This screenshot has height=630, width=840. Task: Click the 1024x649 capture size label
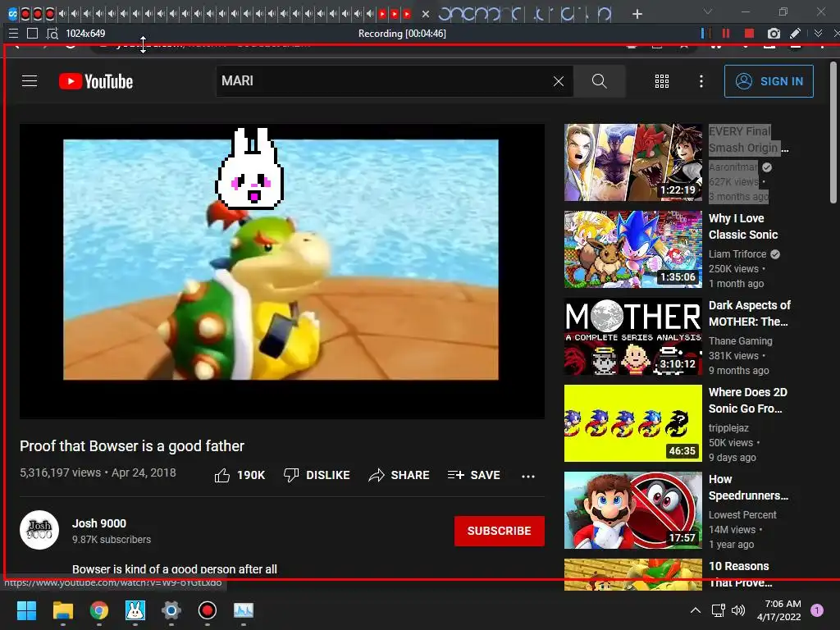pos(85,33)
